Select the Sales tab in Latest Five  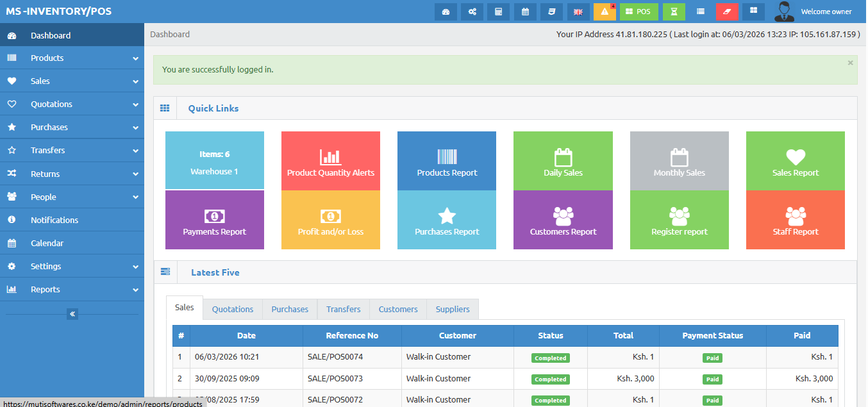coord(185,308)
